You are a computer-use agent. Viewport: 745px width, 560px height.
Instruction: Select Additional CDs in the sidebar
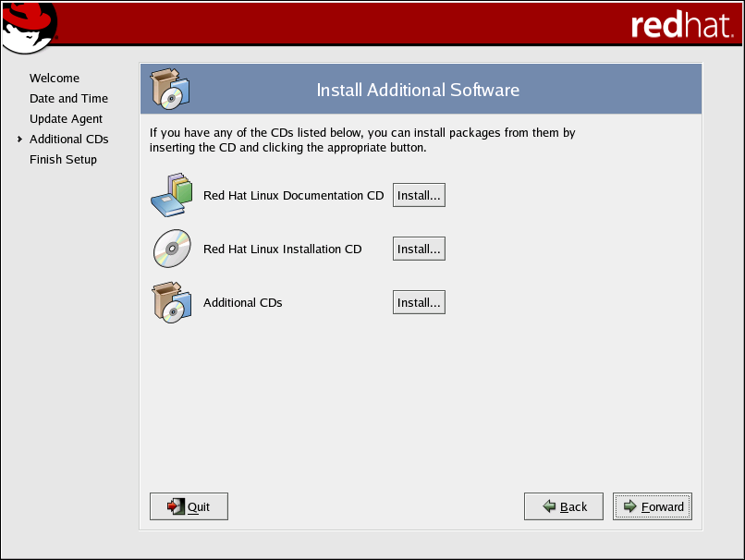coord(68,140)
